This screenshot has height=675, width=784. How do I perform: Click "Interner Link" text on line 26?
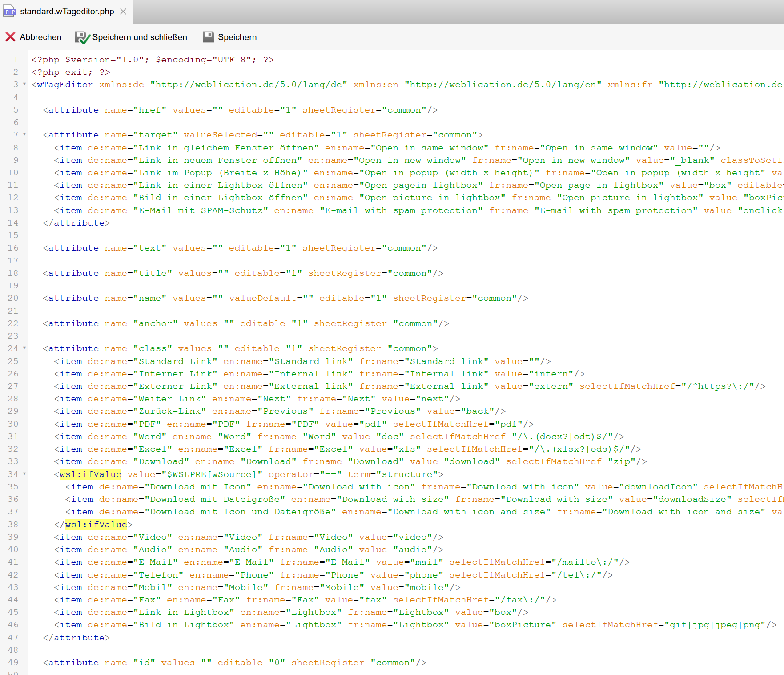tap(175, 374)
